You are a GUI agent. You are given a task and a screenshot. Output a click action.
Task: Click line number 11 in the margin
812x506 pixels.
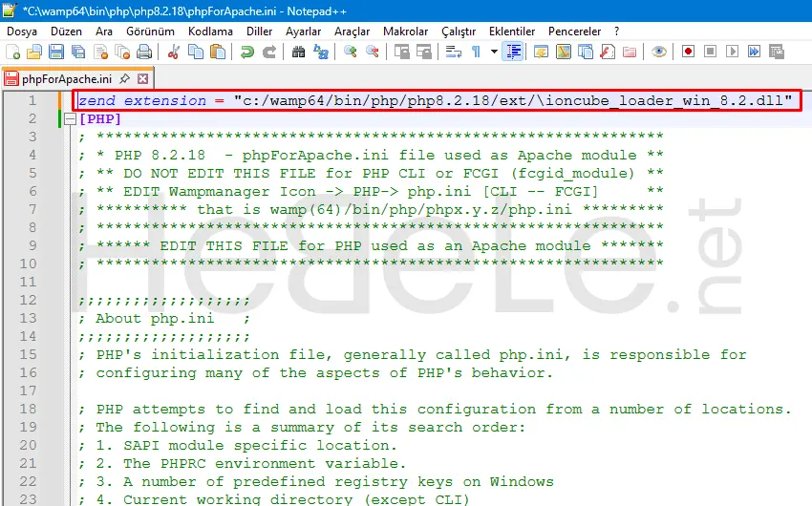pos(28,282)
